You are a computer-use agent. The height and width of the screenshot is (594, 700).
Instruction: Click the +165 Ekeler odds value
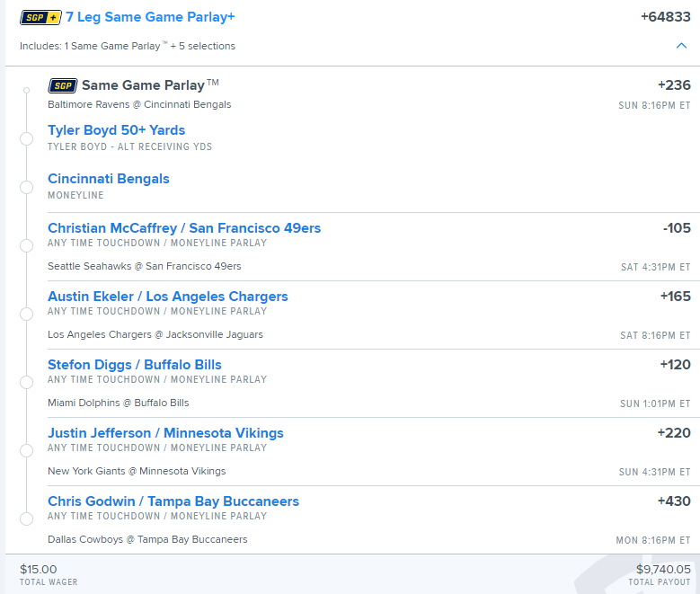click(676, 297)
